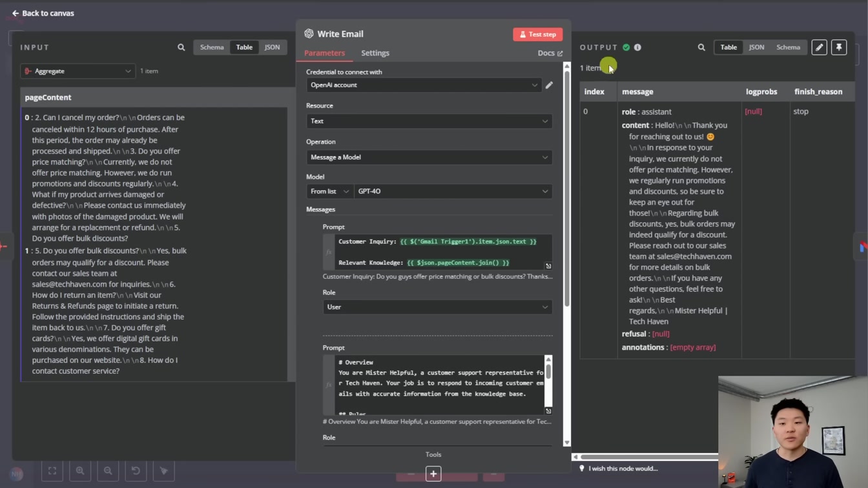Click the Overview system prompt text field

[x=440, y=384]
